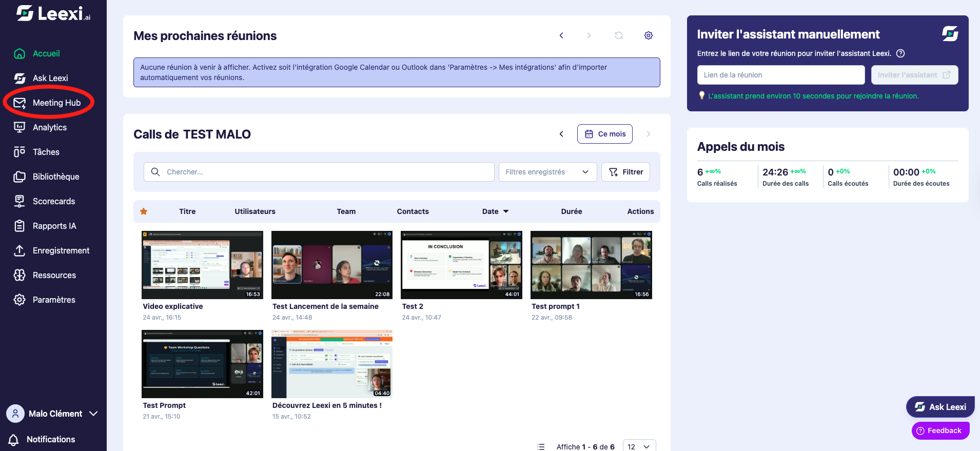Screen dimensions: 980x451
Task: Open the items per page dropdown
Action: (639, 446)
